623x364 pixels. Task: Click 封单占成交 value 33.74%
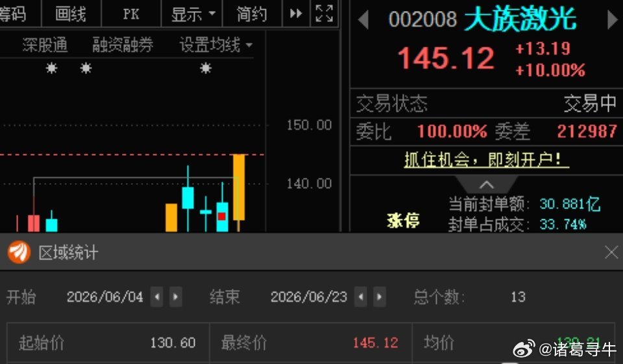coord(563,224)
